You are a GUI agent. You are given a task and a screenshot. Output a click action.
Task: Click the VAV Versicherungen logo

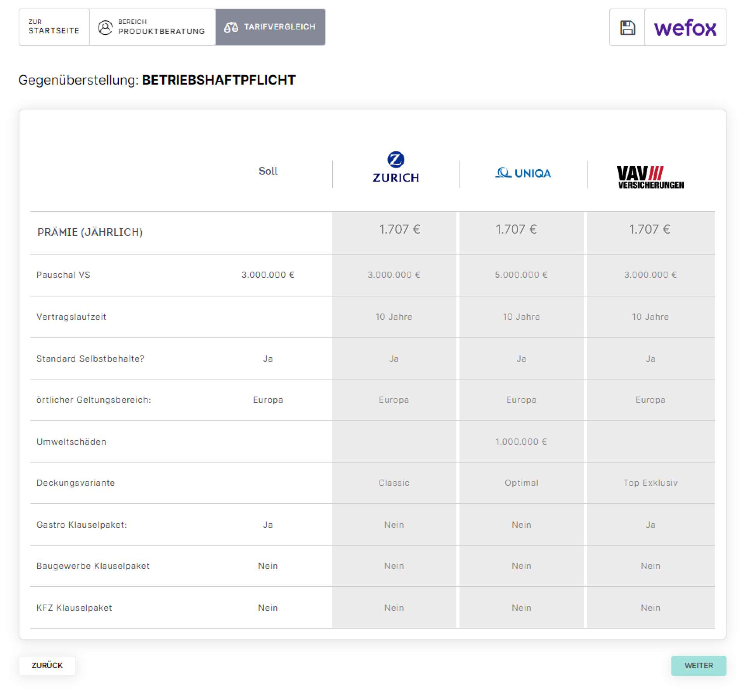pos(650,177)
